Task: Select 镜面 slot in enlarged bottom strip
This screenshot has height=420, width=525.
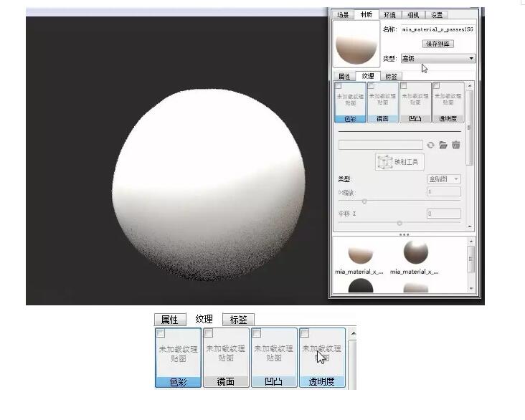Action: 226,358
